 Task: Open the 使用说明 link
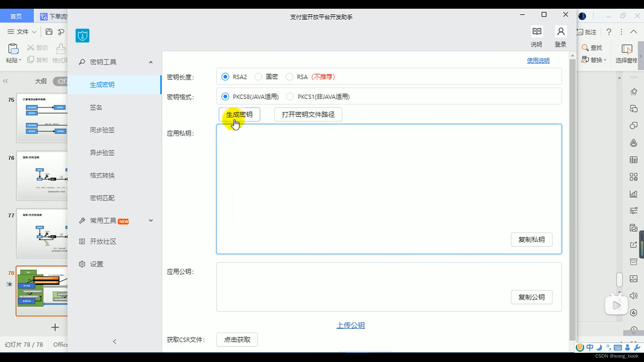pyautogui.click(x=538, y=61)
